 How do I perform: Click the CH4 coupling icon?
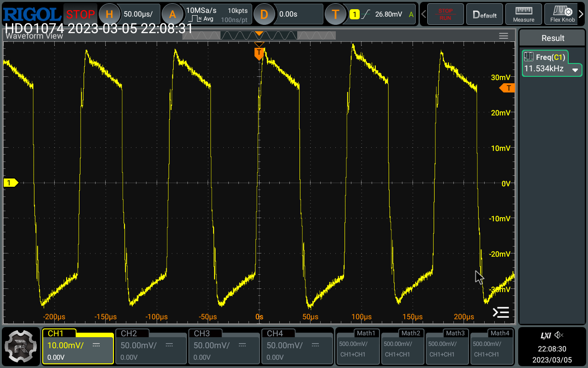(316, 345)
